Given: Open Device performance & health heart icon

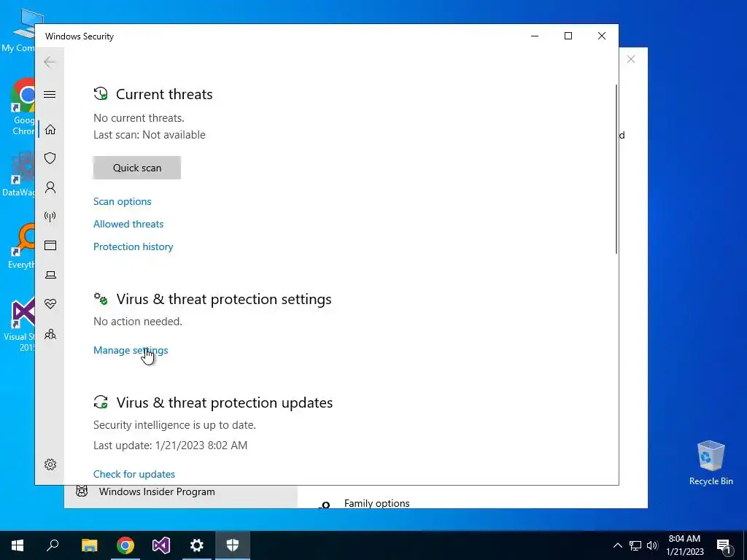Looking at the screenshot, I should click(x=50, y=304).
